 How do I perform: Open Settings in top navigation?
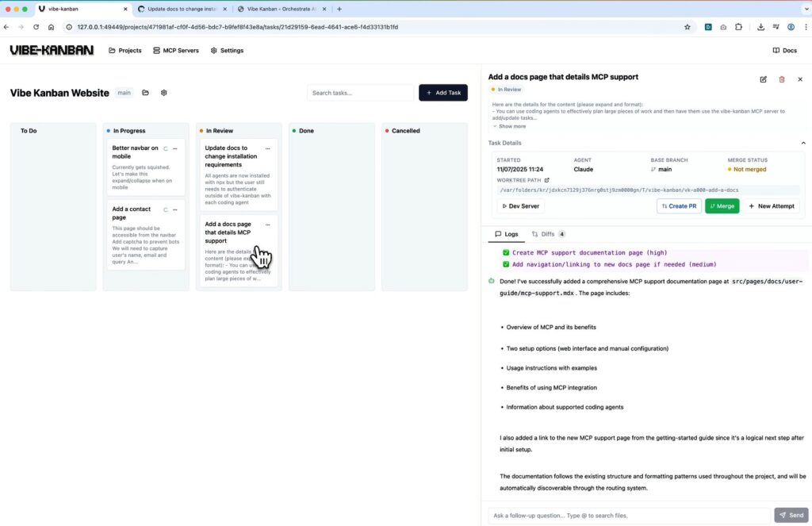tap(227, 50)
